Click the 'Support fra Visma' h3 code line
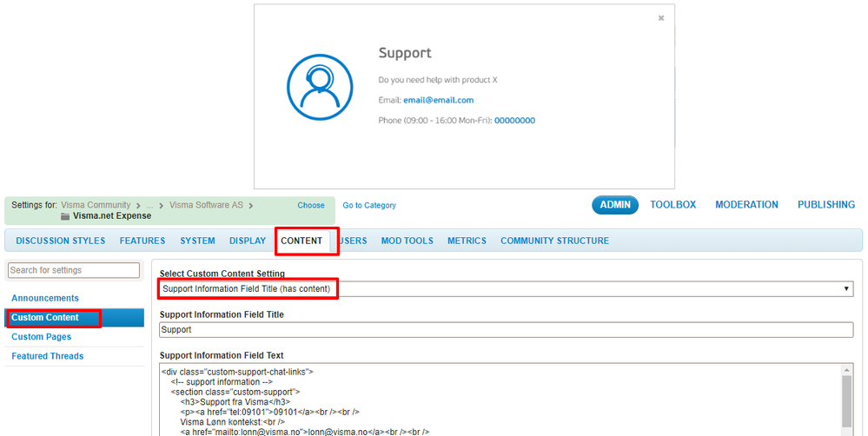Viewport: 868px width, 436px height. point(235,402)
